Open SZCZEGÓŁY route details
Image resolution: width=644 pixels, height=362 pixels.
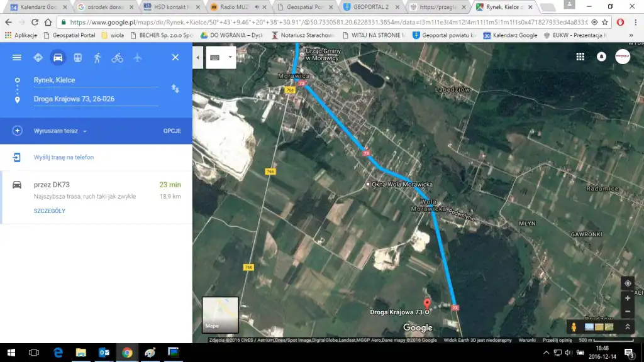(x=50, y=211)
